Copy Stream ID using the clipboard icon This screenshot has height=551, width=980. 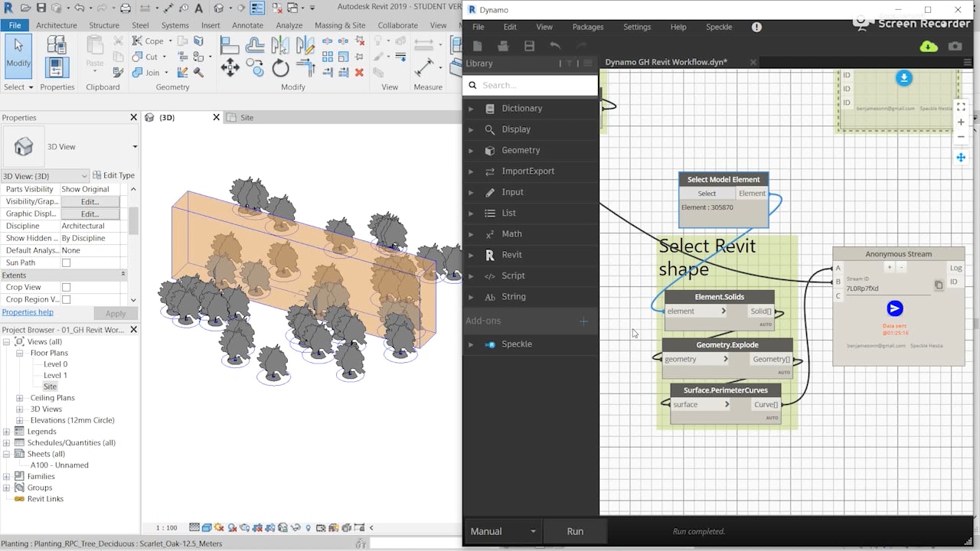(939, 285)
